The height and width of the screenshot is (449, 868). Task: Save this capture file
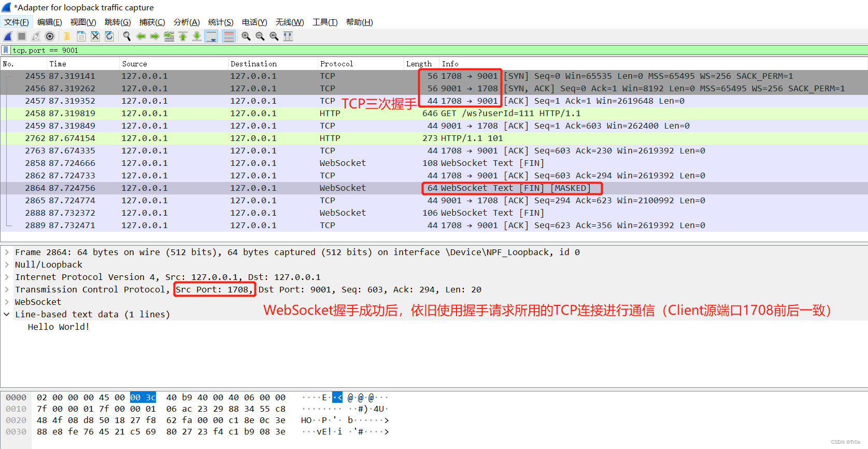coord(81,36)
